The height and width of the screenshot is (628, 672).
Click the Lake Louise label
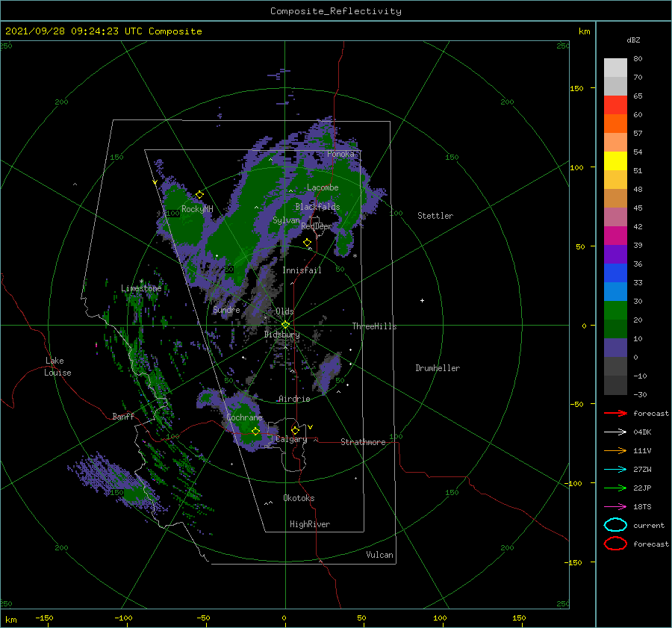coord(57,367)
